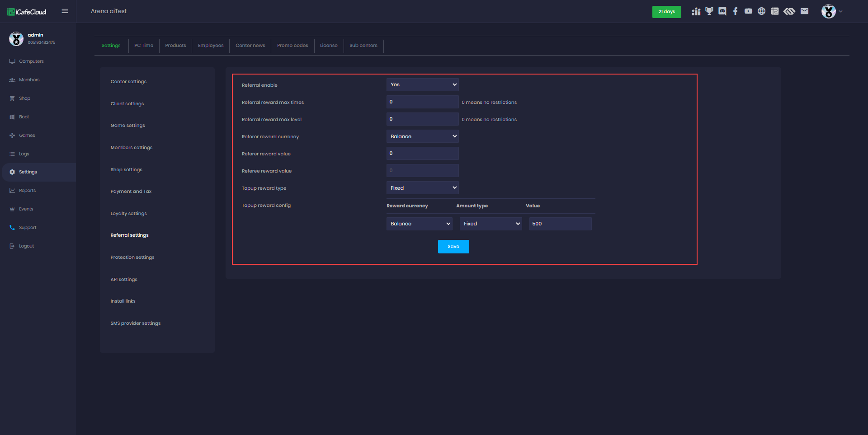
Task: Click the star leaderboard ranking icon
Action: pyautogui.click(x=696, y=11)
